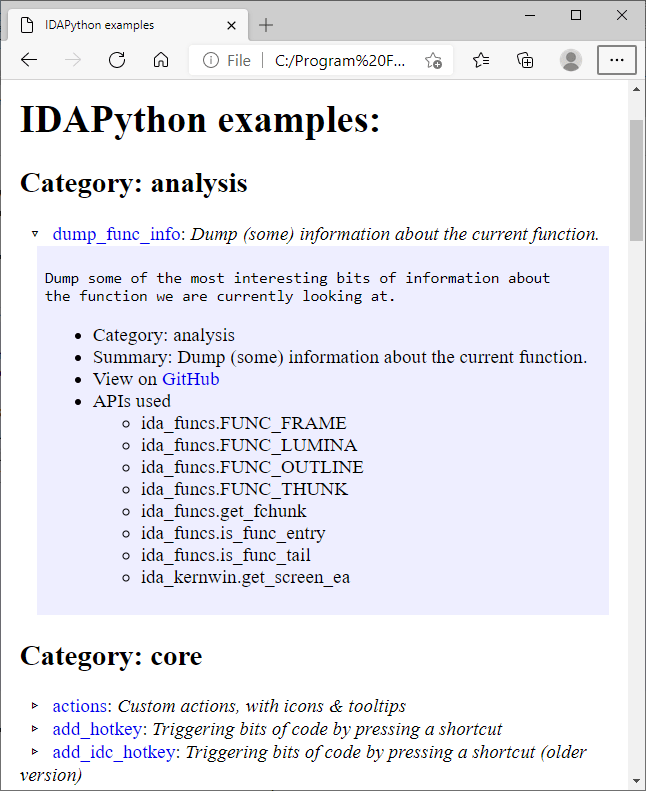This screenshot has width=646, height=791.
Task: Click the 'IDAPython examples:' main heading
Action: [x=200, y=120]
